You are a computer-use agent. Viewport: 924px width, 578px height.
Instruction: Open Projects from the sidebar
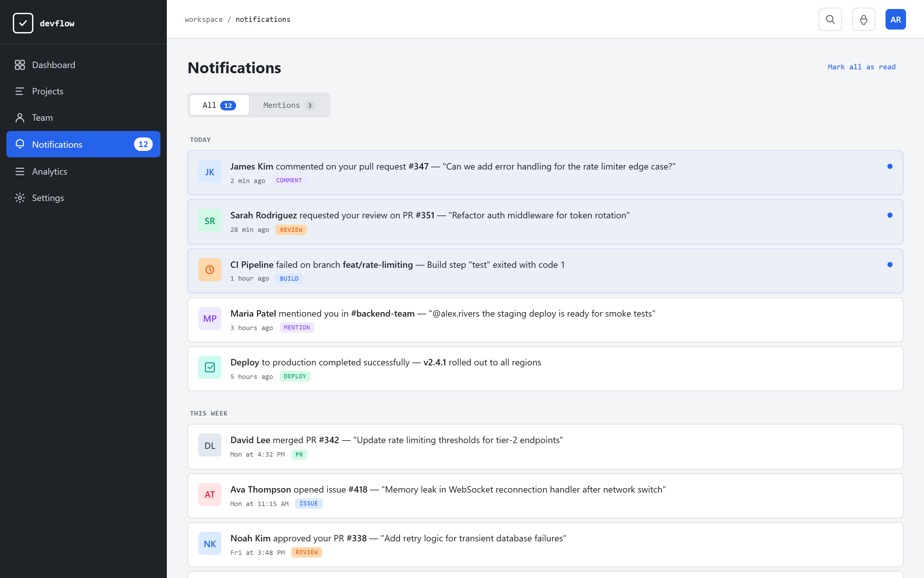(x=83, y=91)
